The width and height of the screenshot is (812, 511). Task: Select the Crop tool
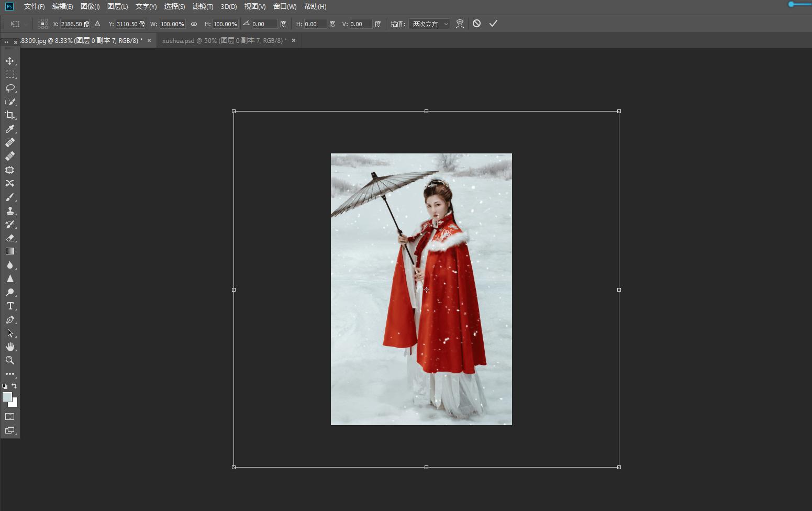pos(9,115)
